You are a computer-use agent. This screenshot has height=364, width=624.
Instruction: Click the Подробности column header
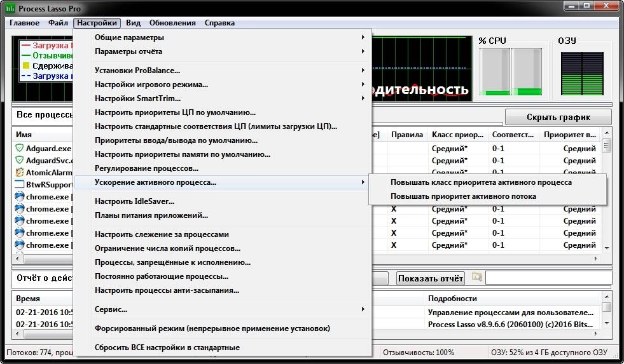(x=512, y=299)
